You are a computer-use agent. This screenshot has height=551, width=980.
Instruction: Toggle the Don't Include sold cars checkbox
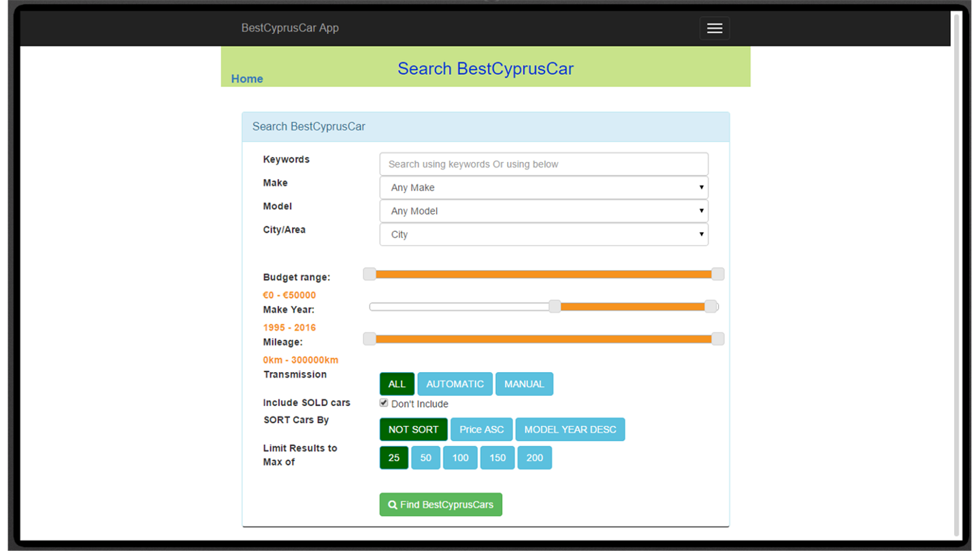[x=384, y=403]
